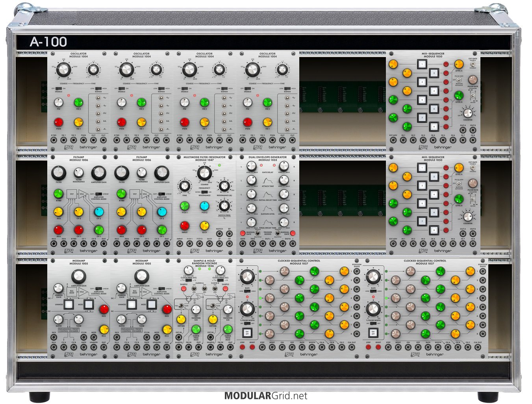This screenshot has height=404, width=532.
Task: Select the yellow Q CV knob on Module 1047
Action: [x=204, y=226]
